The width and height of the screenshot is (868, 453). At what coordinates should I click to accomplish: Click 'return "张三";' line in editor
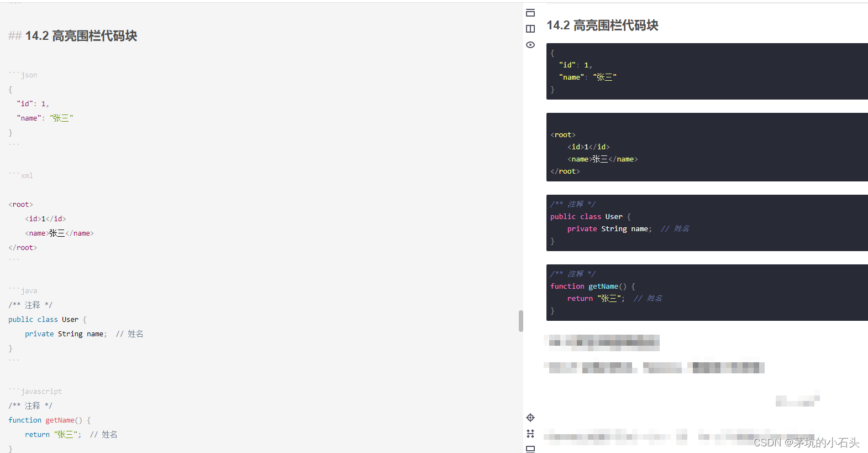point(53,434)
